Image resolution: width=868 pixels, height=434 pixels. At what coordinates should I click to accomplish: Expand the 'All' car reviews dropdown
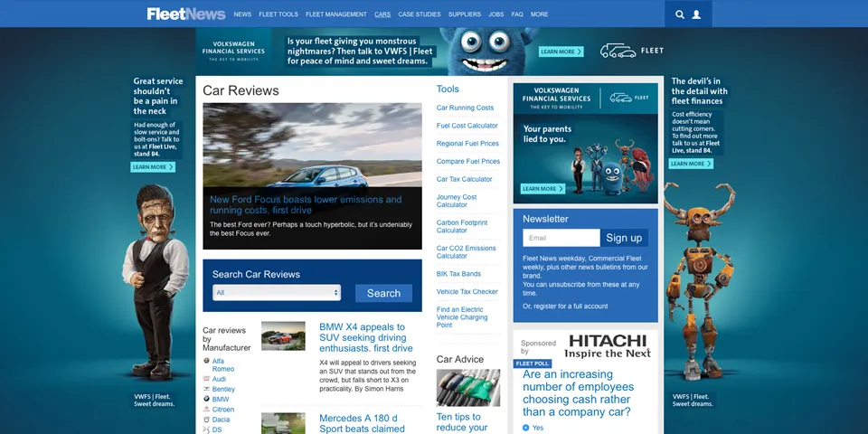click(277, 293)
